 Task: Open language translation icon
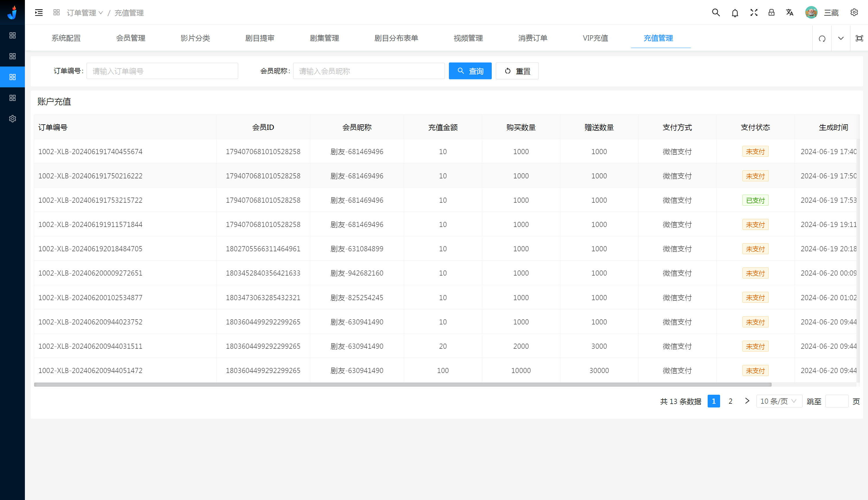pos(790,13)
